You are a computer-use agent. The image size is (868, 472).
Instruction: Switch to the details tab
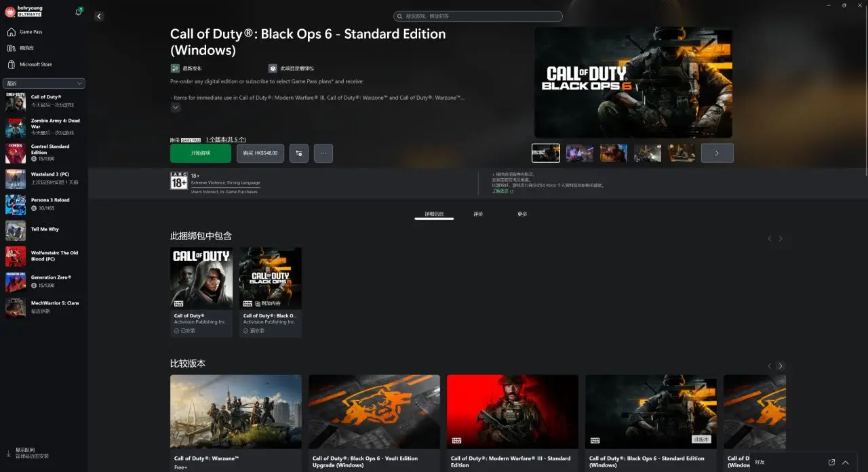(x=434, y=214)
